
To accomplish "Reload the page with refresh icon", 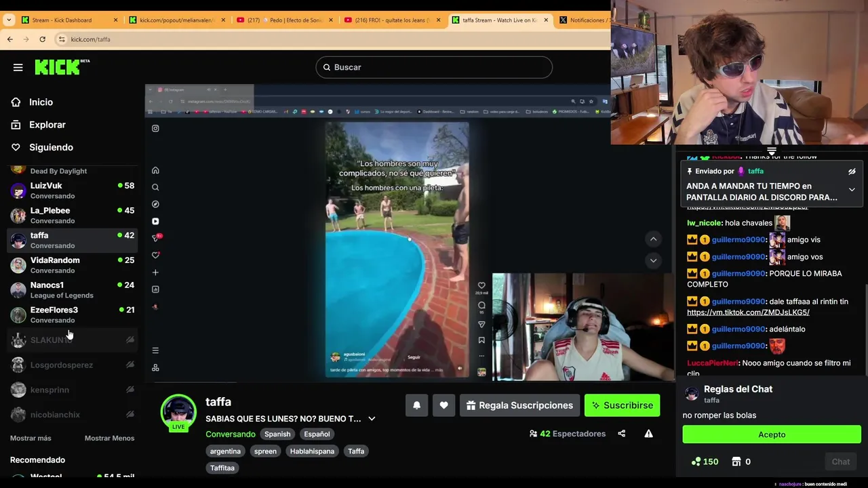I will [x=42, y=39].
